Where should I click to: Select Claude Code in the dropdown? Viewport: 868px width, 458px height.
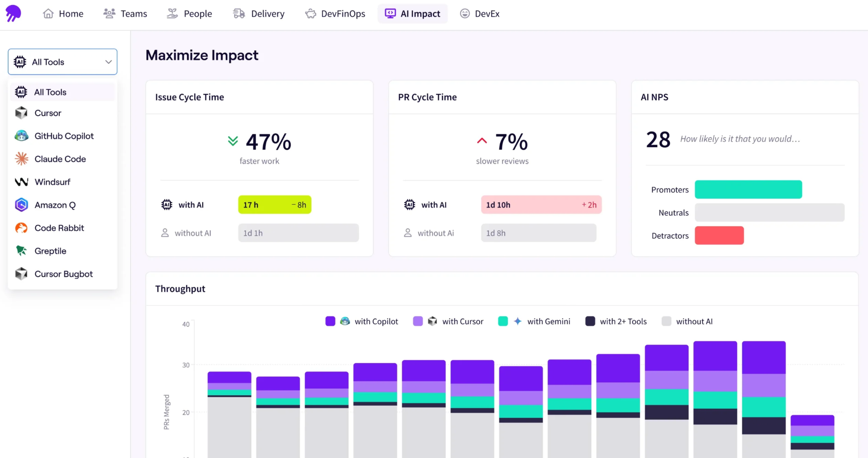click(x=62, y=159)
